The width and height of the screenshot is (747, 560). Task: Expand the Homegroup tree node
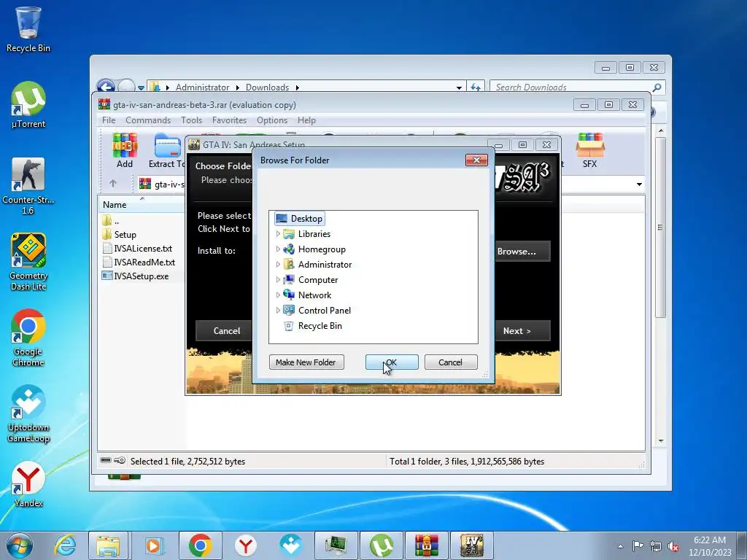point(278,249)
